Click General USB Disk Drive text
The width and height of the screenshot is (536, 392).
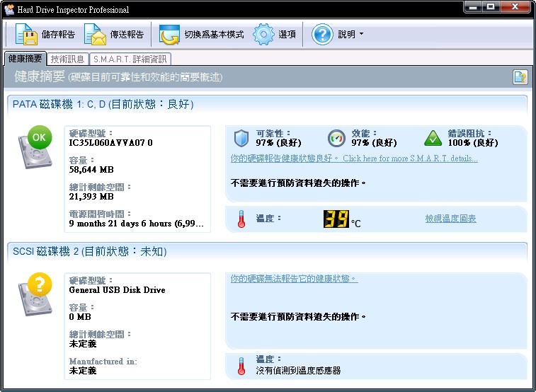coord(118,290)
